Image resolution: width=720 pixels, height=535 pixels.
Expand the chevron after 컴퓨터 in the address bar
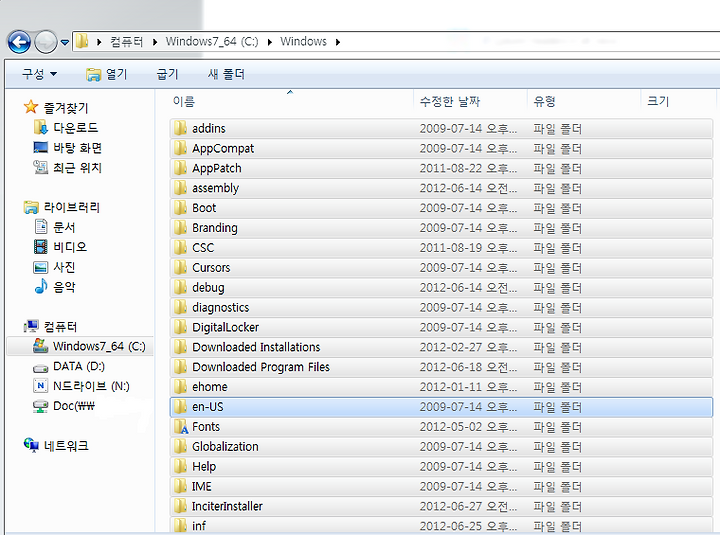155,42
